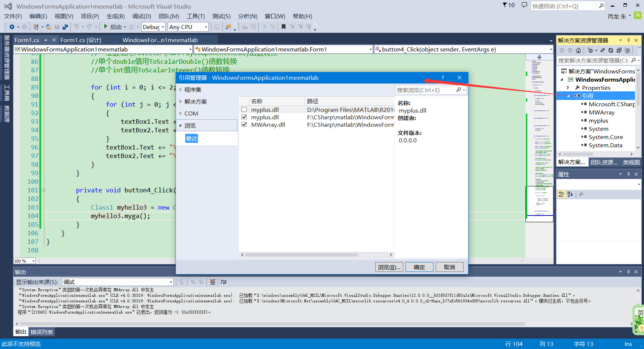Viewport: 644px width, 349px height.
Task: Click the home icon in Solution Explorer
Action: [x=578, y=50]
